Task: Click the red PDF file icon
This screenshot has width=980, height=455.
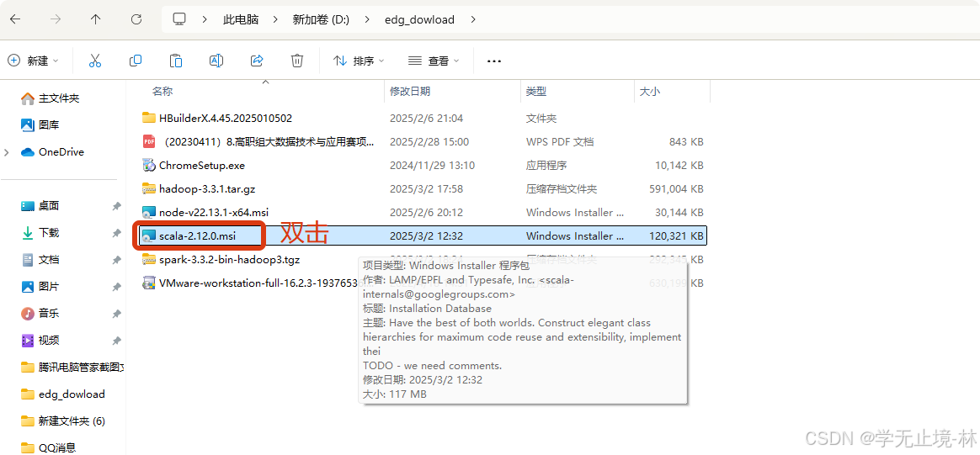Action: click(149, 141)
